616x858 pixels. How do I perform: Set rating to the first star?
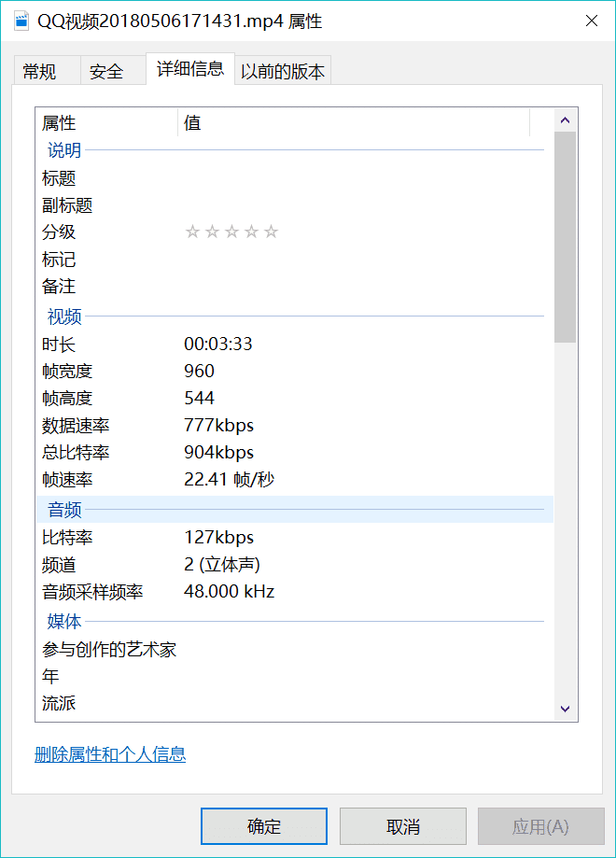pos(192,232)
